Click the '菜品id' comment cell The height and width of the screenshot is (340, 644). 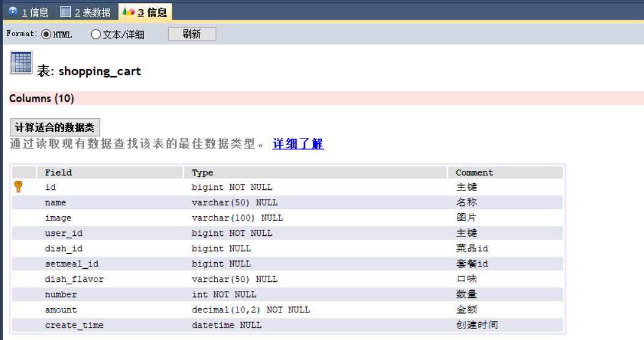point(506,248)
